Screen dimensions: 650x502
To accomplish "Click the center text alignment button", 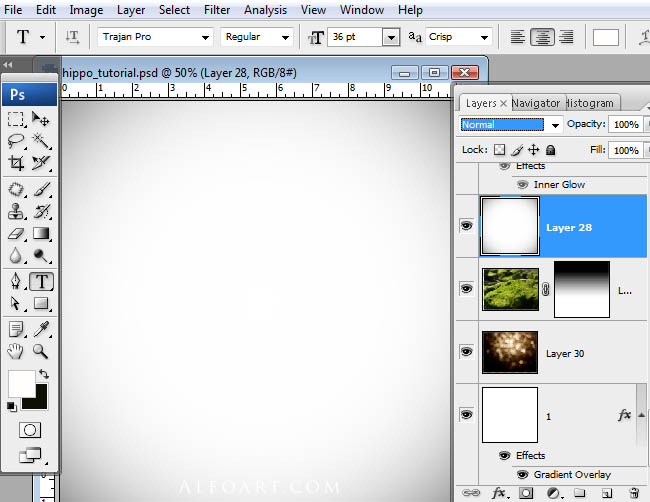I will click(x=542, y=37).
